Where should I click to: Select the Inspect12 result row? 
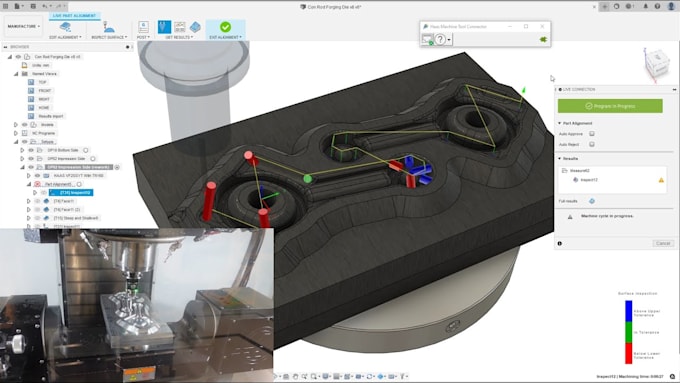pos(588,180)
